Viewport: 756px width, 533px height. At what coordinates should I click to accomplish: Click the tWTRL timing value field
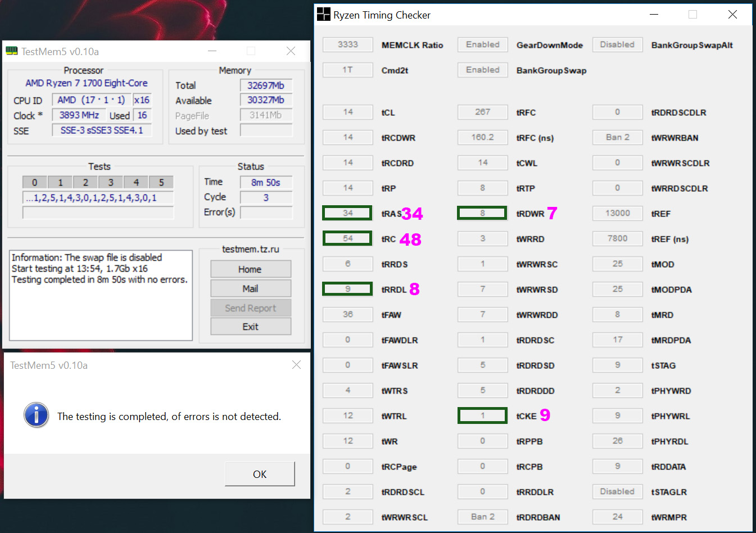[348, 415]
